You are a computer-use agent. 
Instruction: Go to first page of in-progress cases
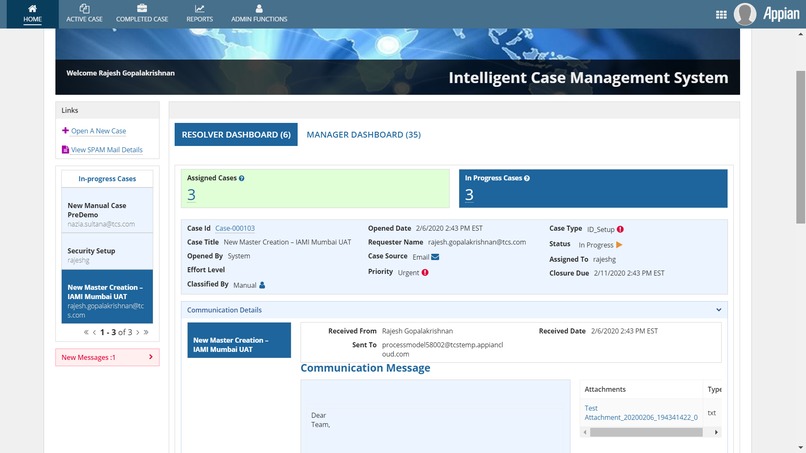86,332
